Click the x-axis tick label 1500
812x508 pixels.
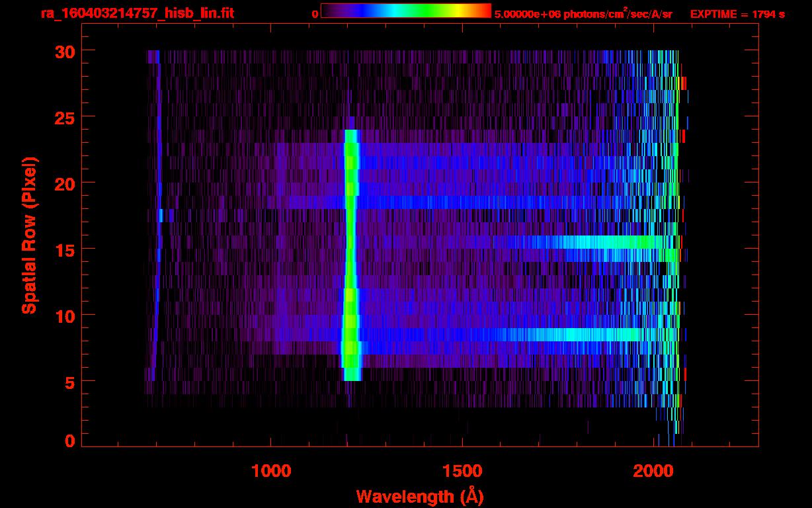coord(462,470)
